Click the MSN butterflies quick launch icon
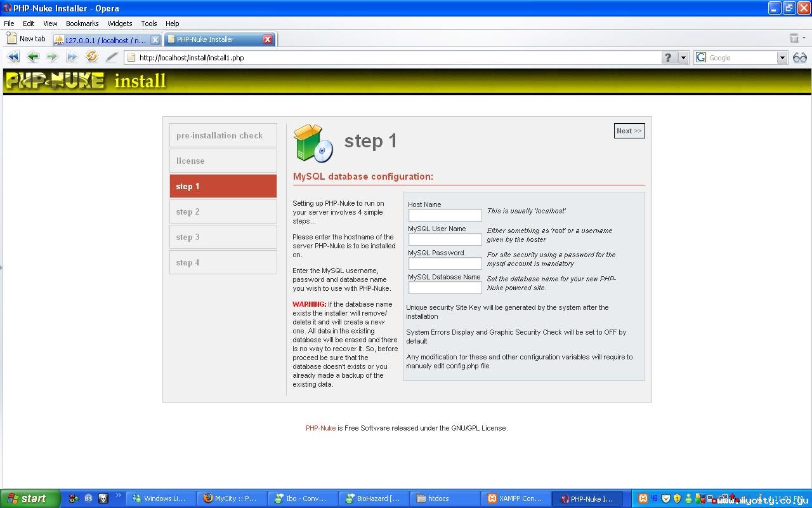The image size is (812, 508). click(74, 498)
